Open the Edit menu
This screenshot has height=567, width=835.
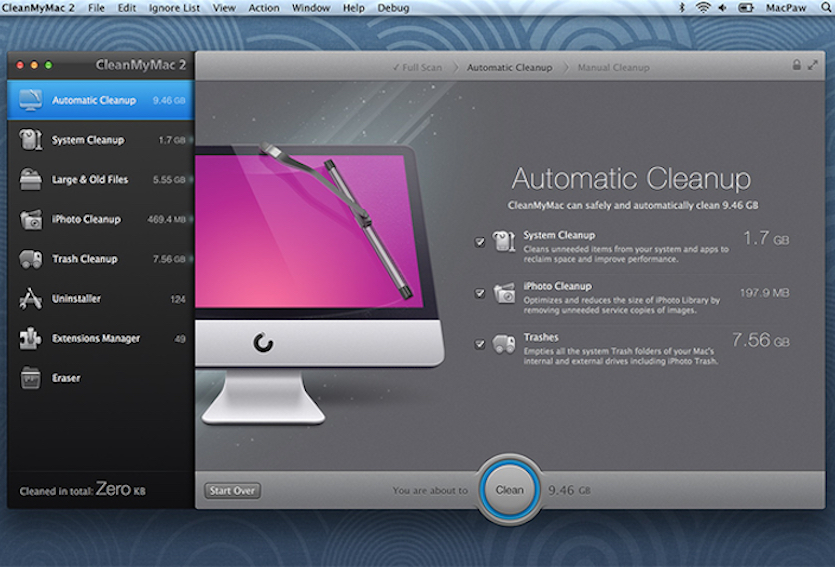(126, 7)
